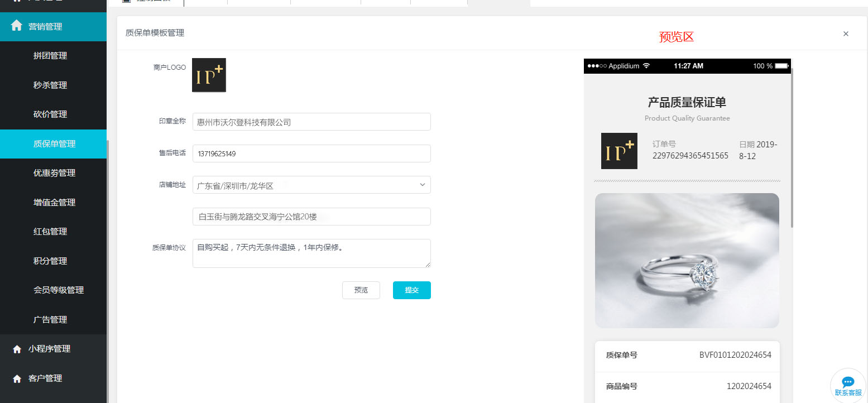This screenshot has height=403, width=868.
Task: Focus the 售后电话 phone number field
Action: [311, 153]
